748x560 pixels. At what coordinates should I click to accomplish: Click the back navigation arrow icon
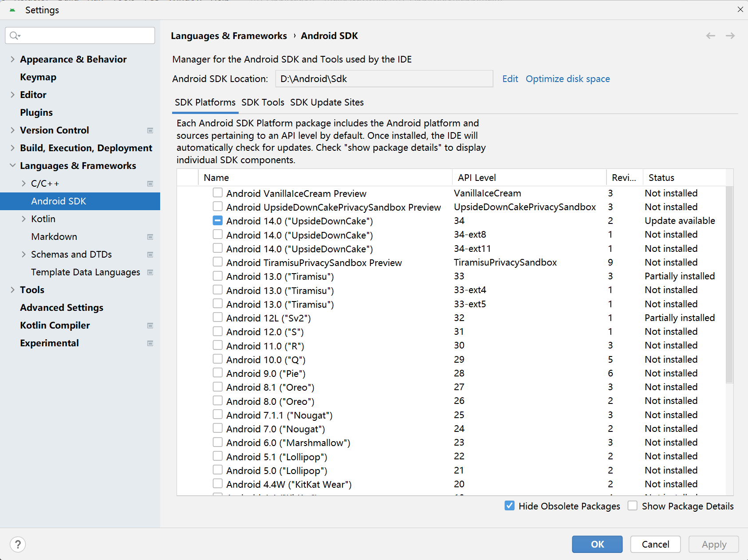pyautogui.click(x=710, y=36)
